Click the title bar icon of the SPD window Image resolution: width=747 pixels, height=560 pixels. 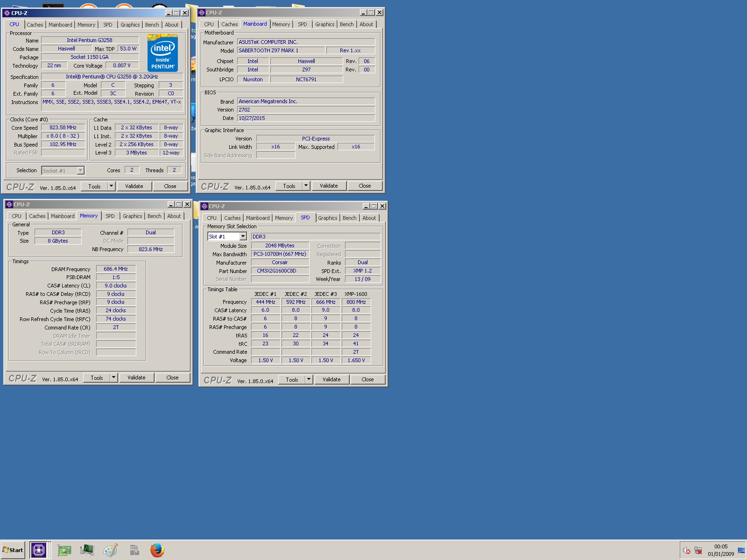click(x=204, y=206)
